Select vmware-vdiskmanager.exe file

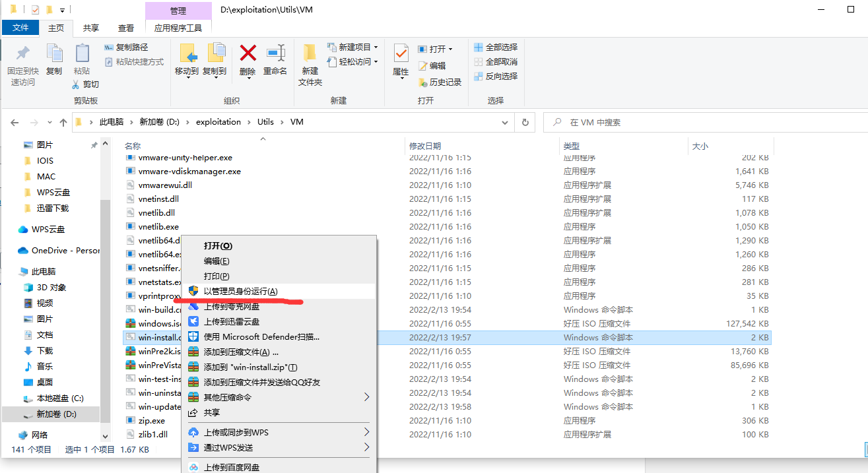click(x=184, y=171)
